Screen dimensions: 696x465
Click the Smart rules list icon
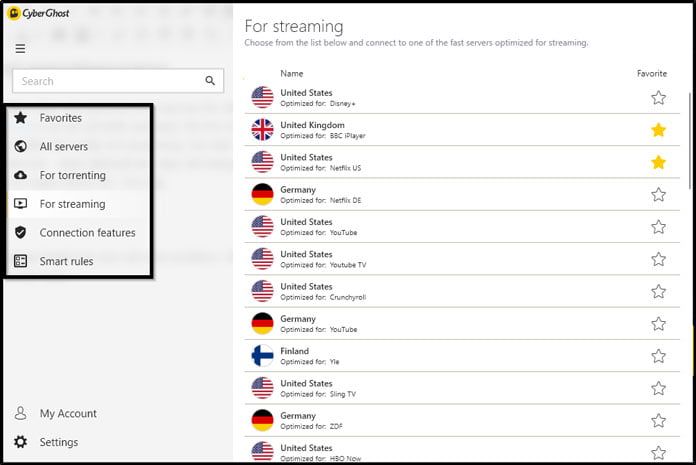(x=20, y=261)
